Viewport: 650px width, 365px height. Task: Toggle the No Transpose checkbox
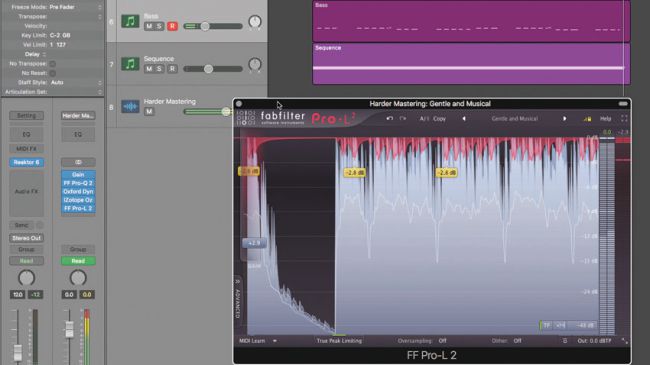pyautogui.click(x=53, y=64)
